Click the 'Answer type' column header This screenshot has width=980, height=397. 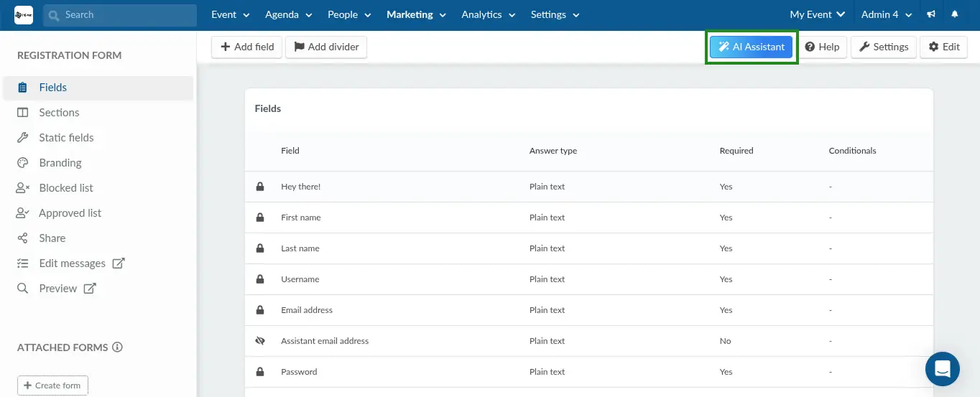tap(553, 151)
